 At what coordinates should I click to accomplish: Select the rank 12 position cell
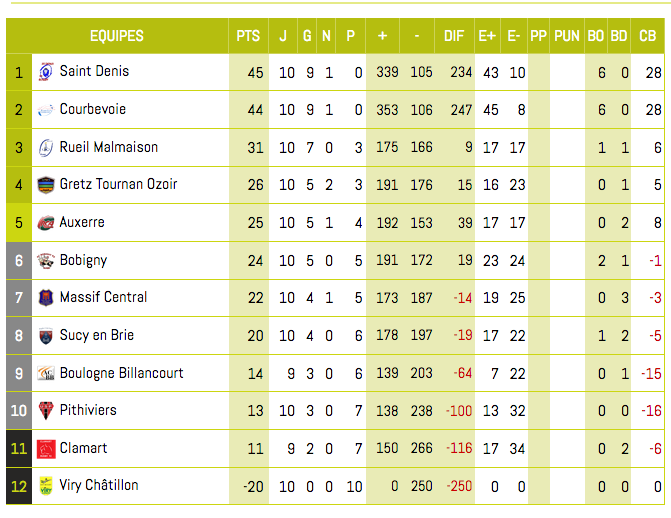19,486
